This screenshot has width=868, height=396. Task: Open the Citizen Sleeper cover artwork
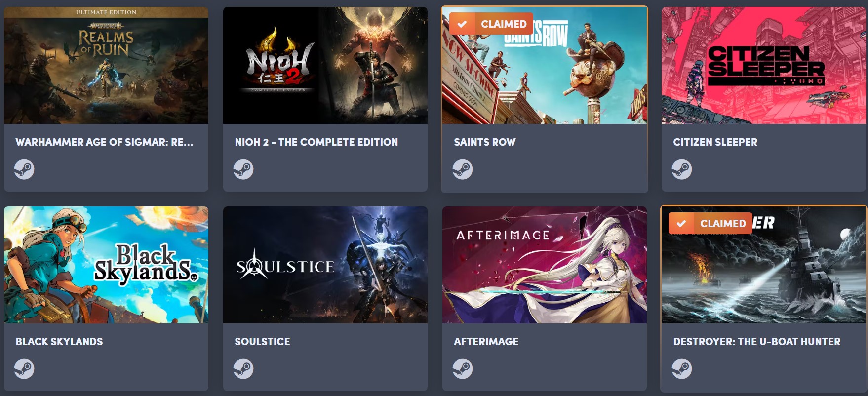pyautogui.click(x=764, y=65)
